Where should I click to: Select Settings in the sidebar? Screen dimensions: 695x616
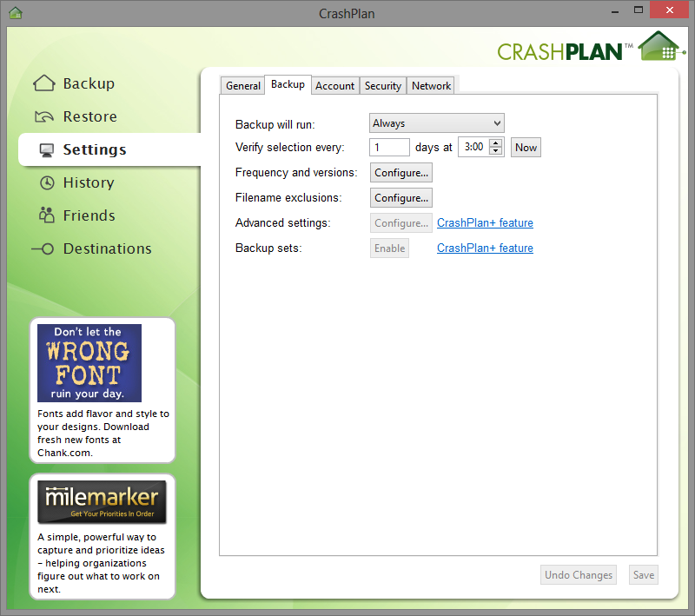(x=109, y=149)
